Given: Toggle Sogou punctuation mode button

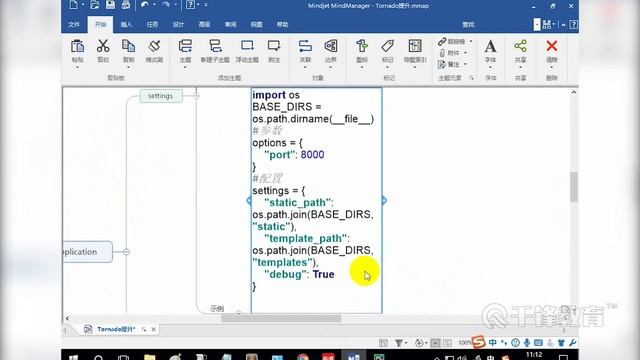Looking at the screenshot, I should click(504, 342).
